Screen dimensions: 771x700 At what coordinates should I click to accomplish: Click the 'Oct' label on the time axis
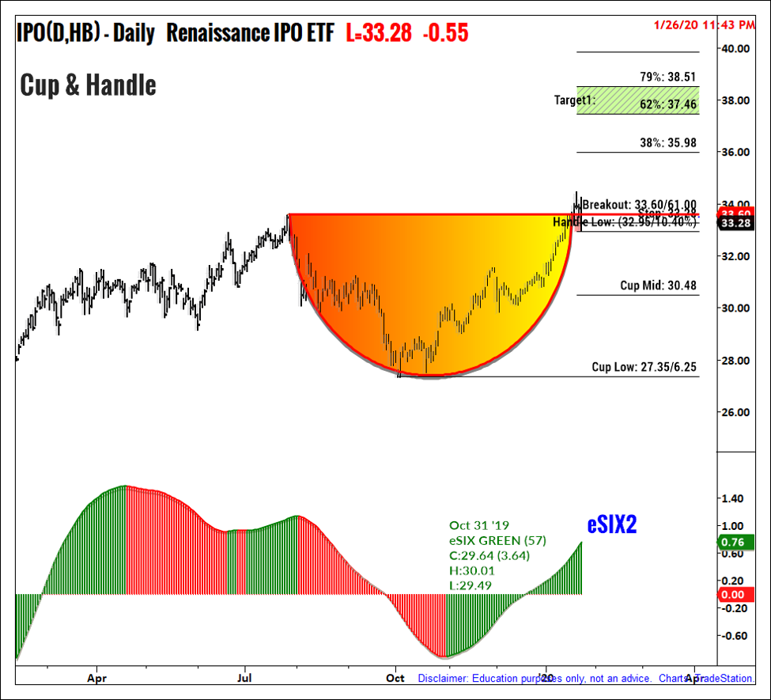point(395,679)
